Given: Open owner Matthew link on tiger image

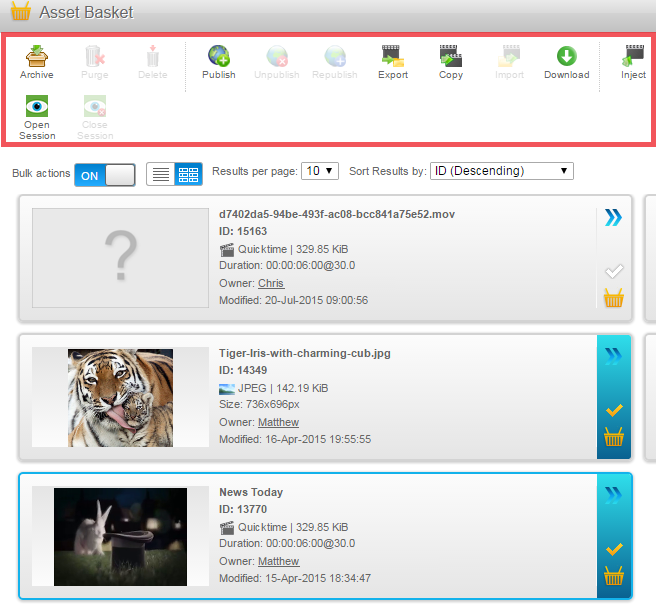Looking at the screenshot, I should [278, 422].
